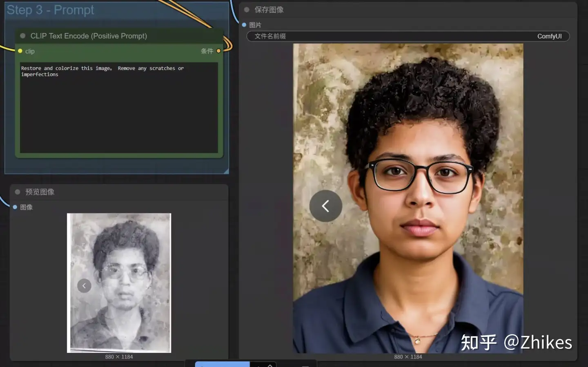Click the "880 × 1184" size under 保存图像 portrait
This screenshot has width=588, height=367.
click(408, 357)
